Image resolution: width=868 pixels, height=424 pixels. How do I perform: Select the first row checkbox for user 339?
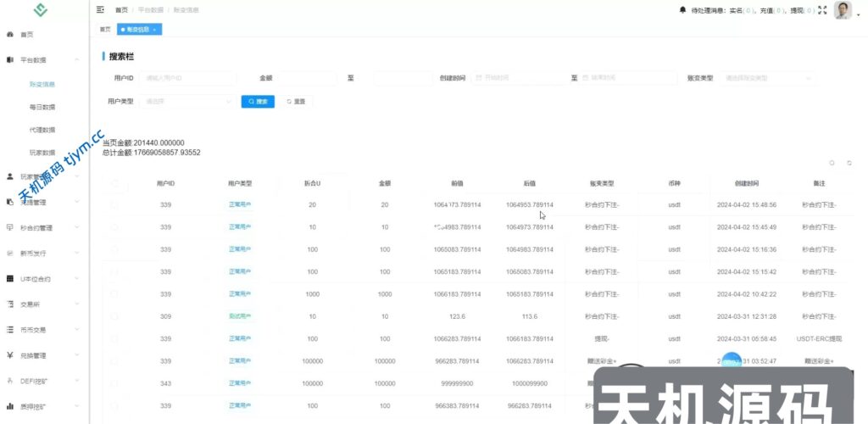[x=114, y=204]
